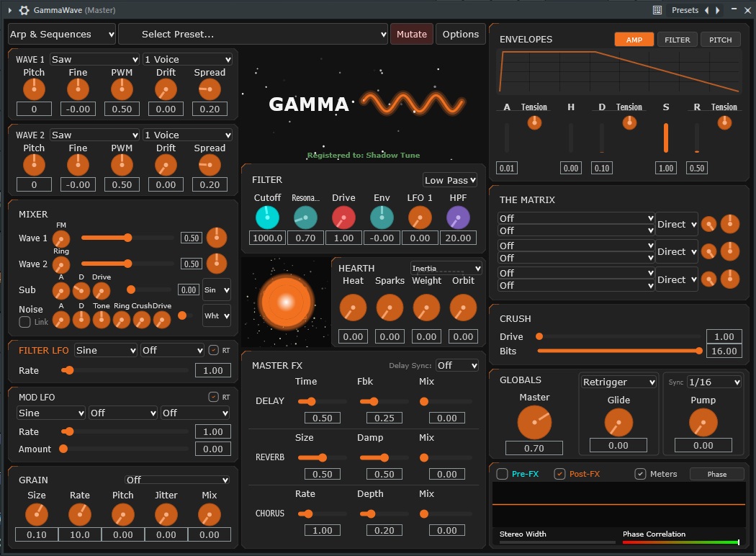756x556 pixels.
Task: Open the presets grid icon
Action: (657, 10)
